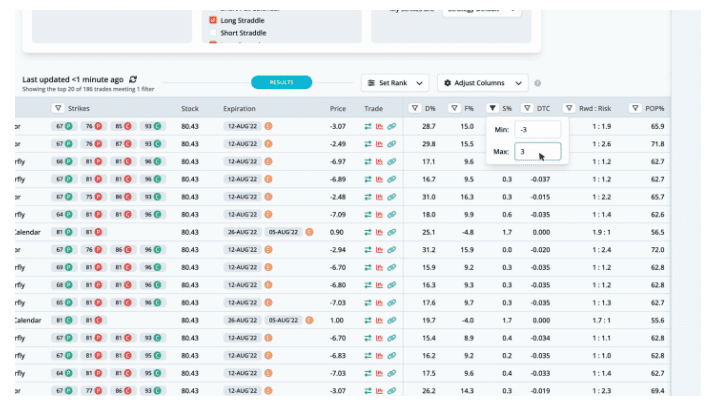Image resolution: width=709 pixels, height=415 pixels.
Task: Click the 26-AUG'22 expiration tag
Action: pos(243,231)
